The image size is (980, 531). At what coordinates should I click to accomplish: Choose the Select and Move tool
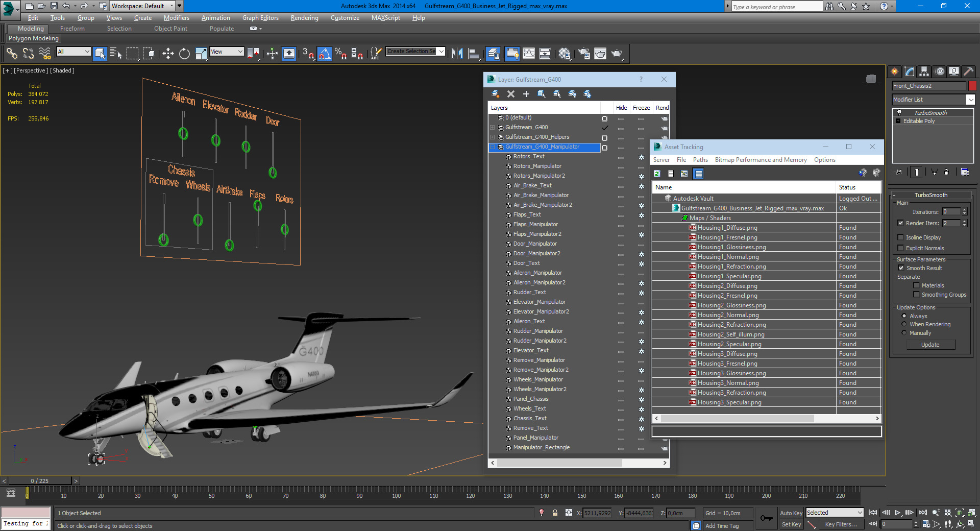tap(168, 53)
